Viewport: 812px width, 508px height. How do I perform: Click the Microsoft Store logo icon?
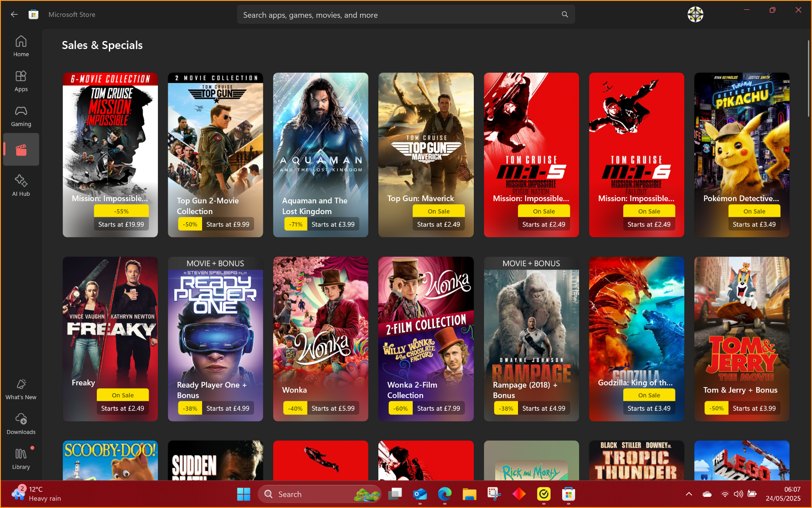pyautogui.click(x=33, y=15)
